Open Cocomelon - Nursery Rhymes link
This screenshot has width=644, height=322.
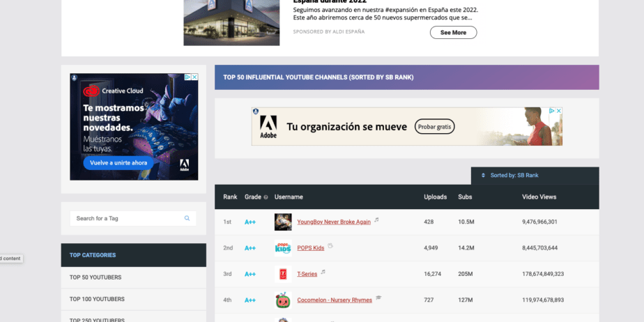pyautogui.click(x=335, y=300)
